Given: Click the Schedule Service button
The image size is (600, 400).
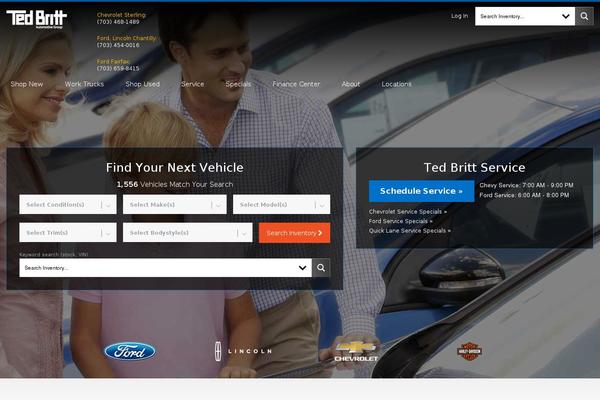Looking at the screenshot, I should [x=421, y=191].
